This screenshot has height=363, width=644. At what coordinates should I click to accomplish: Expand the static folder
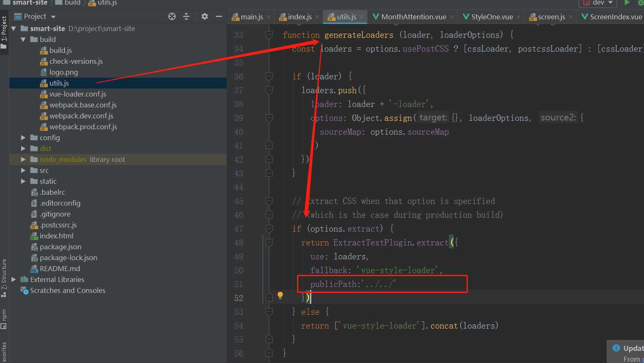tap(23, 181)
